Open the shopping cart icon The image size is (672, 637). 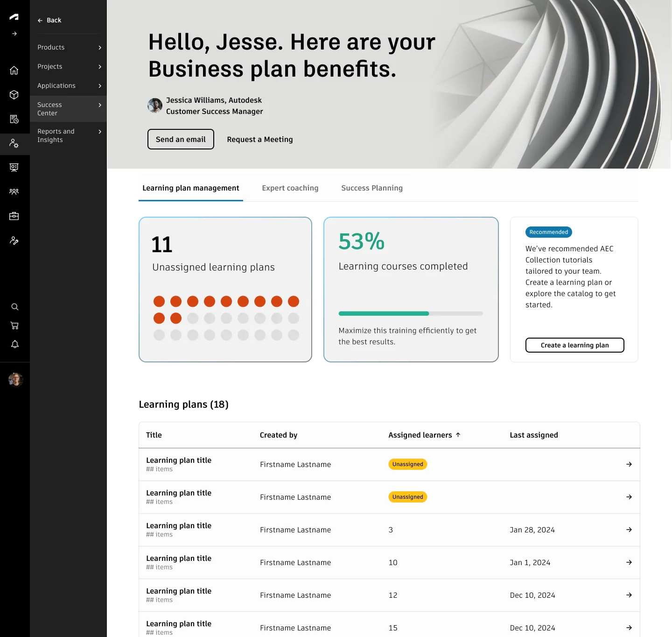coord(15,326)
